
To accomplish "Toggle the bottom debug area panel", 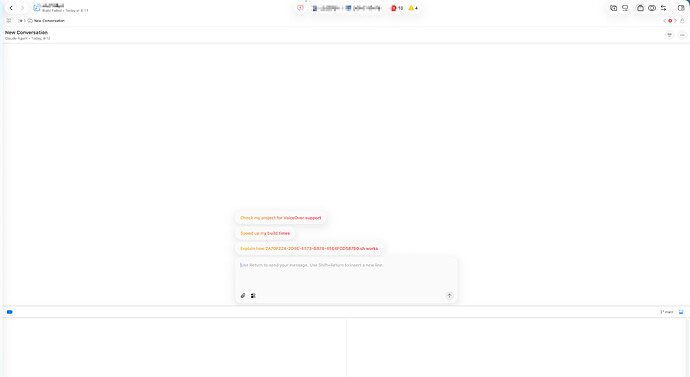I will [681, 312].
